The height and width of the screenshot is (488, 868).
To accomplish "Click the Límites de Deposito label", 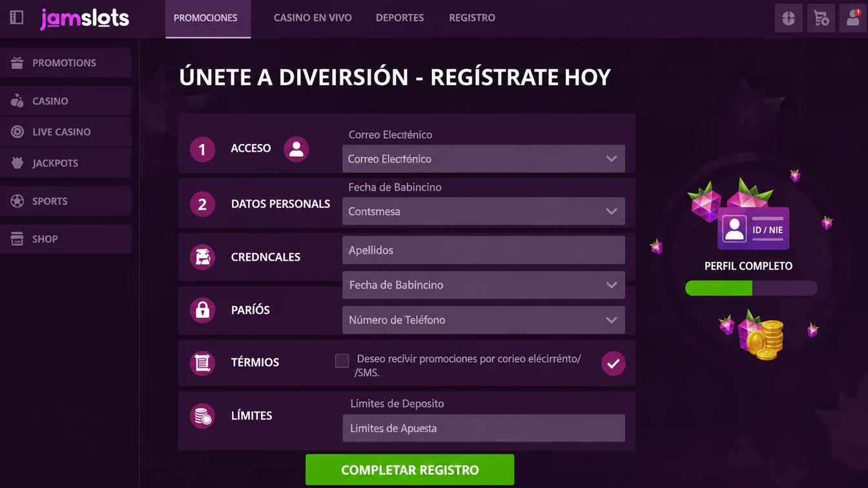I will [x=397, y=403].
